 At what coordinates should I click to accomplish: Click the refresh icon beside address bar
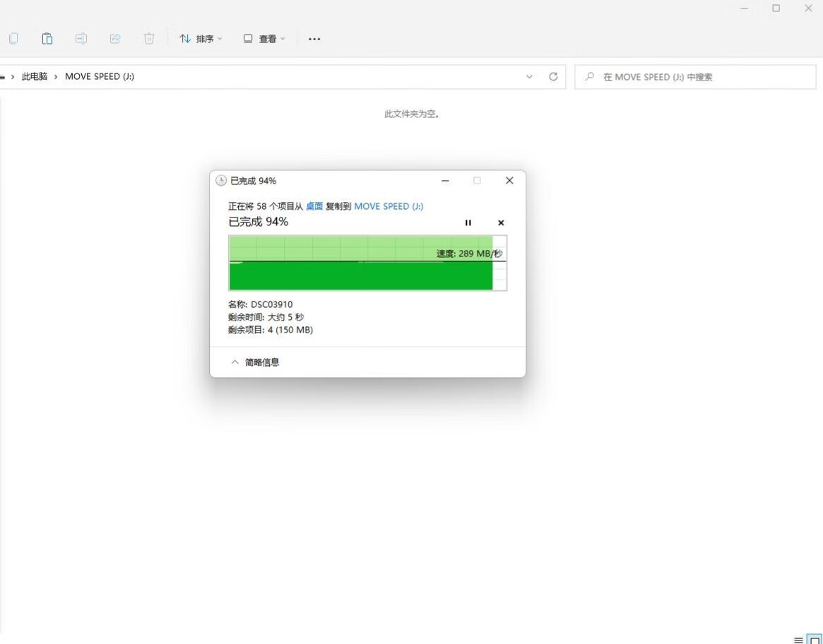point(553,77)
